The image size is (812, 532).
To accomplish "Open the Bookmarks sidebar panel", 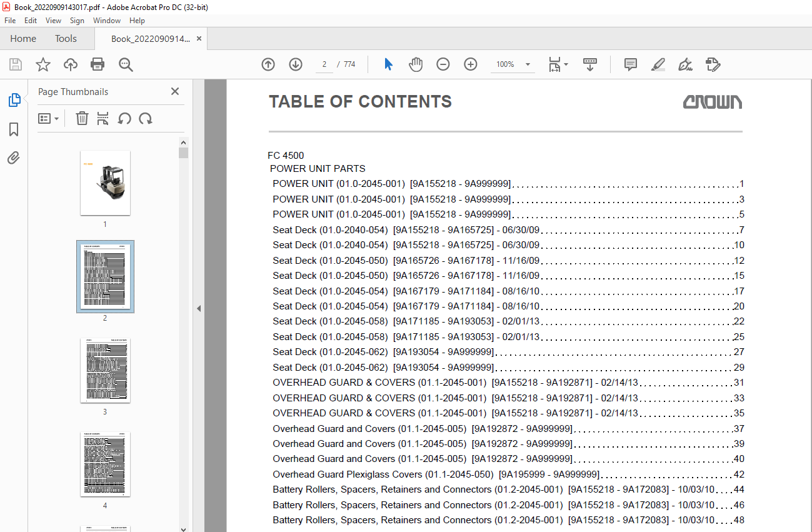I will (14, 129).
